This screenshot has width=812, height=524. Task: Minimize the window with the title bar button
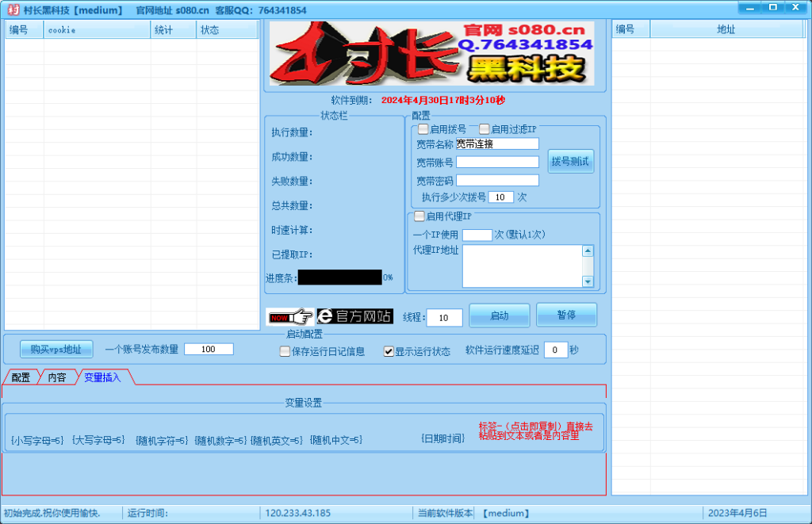[x=749, y=7]
